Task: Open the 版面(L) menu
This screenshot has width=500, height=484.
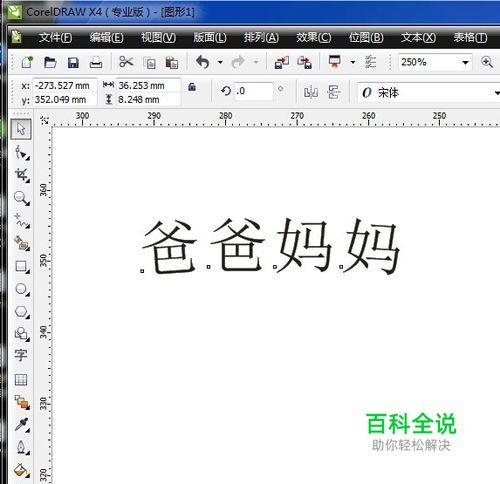Action: 210,37
